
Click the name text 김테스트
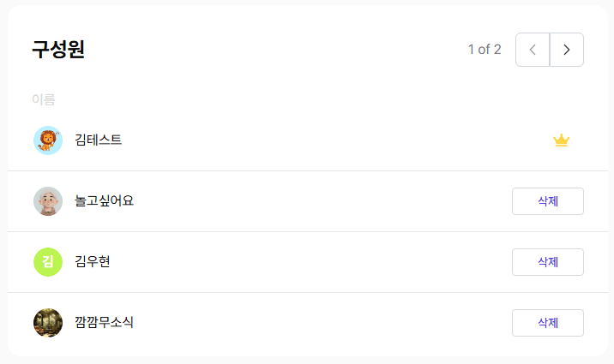pyautogui.click(x=99, y=140)
